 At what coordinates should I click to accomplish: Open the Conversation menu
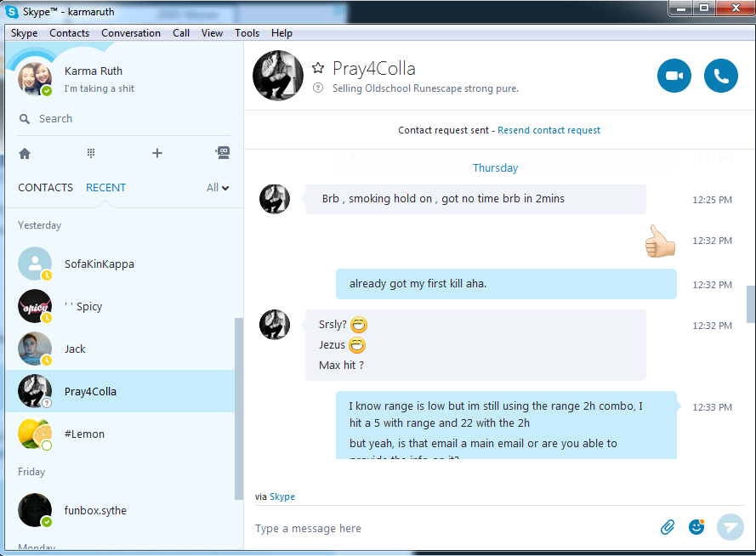tap(131, 33)
